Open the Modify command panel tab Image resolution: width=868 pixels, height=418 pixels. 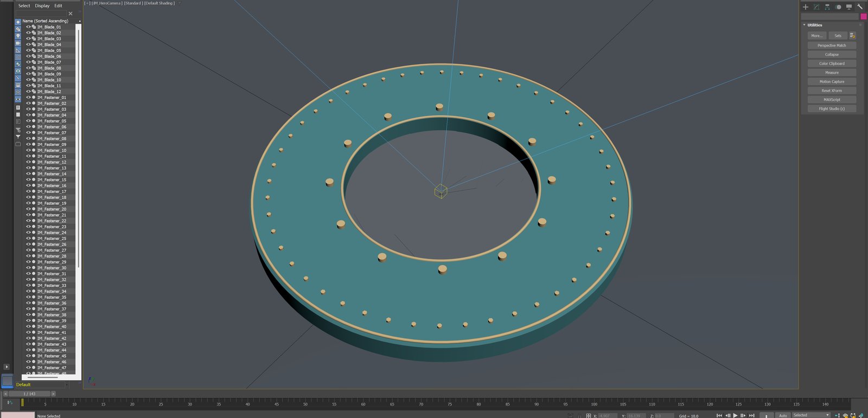(x=816, y=7)
